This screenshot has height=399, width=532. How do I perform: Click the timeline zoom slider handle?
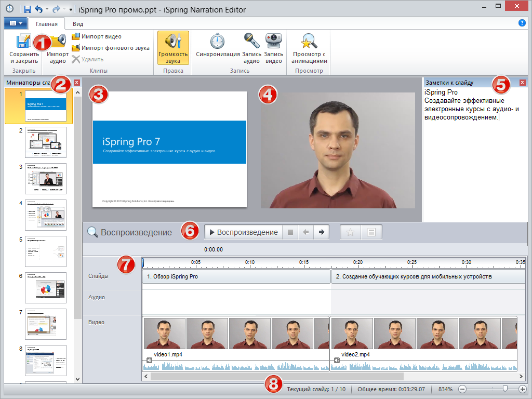[505, 389]
